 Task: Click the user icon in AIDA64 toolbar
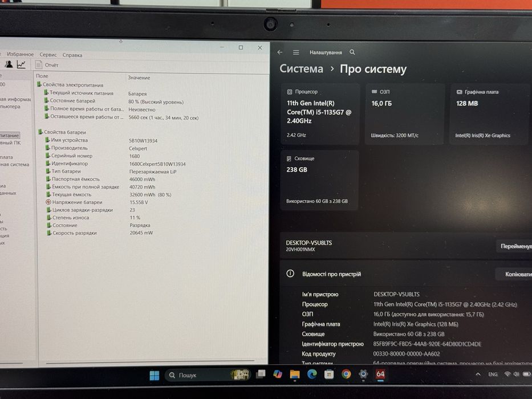9,64
